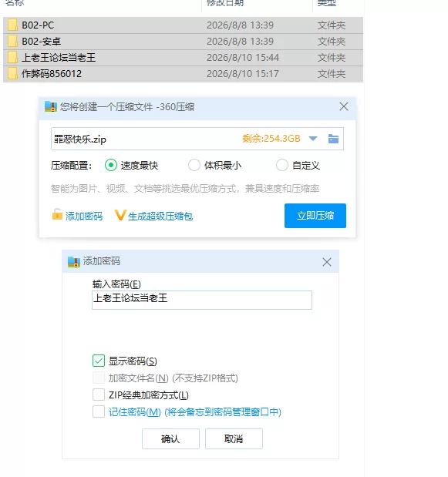This screenshot has width=448, height=477.
Task: Choose the 自定义 compression option
Action: coord(281,165)
